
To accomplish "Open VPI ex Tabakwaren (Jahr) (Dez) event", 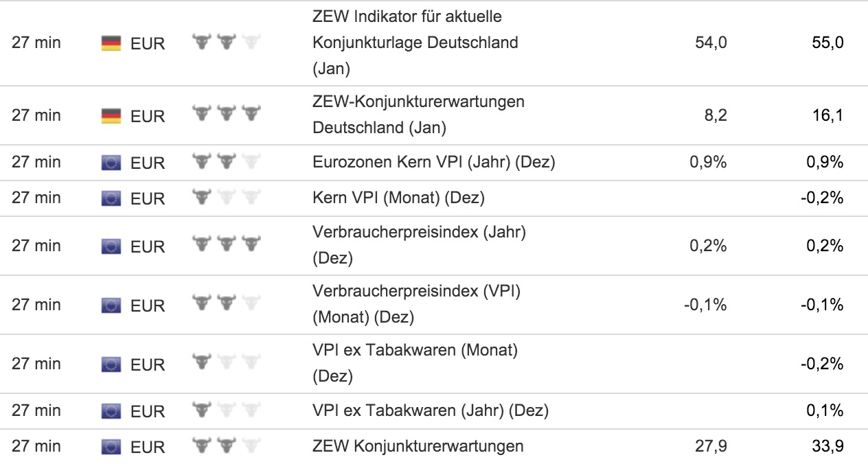I will (x=430, y=411).
